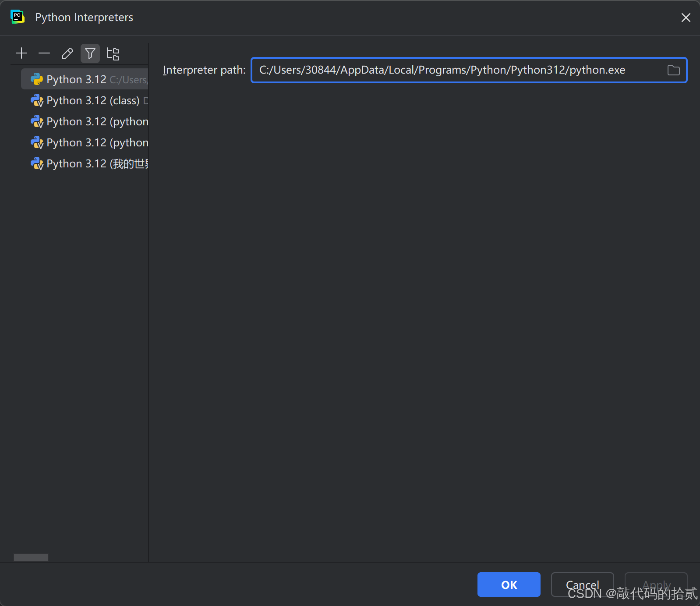Select Python 3.12 (我的世 interpreter
700x606 pixels.
tap(85, 163)
